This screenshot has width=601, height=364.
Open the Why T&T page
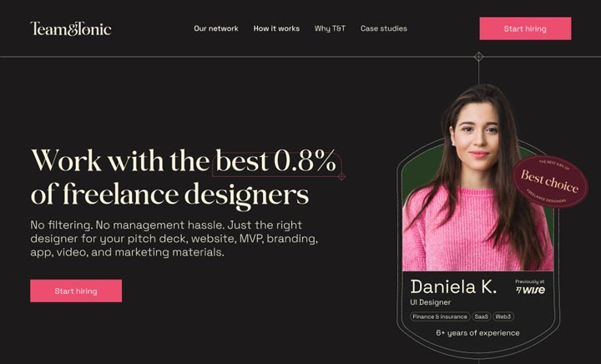(330, 28)
